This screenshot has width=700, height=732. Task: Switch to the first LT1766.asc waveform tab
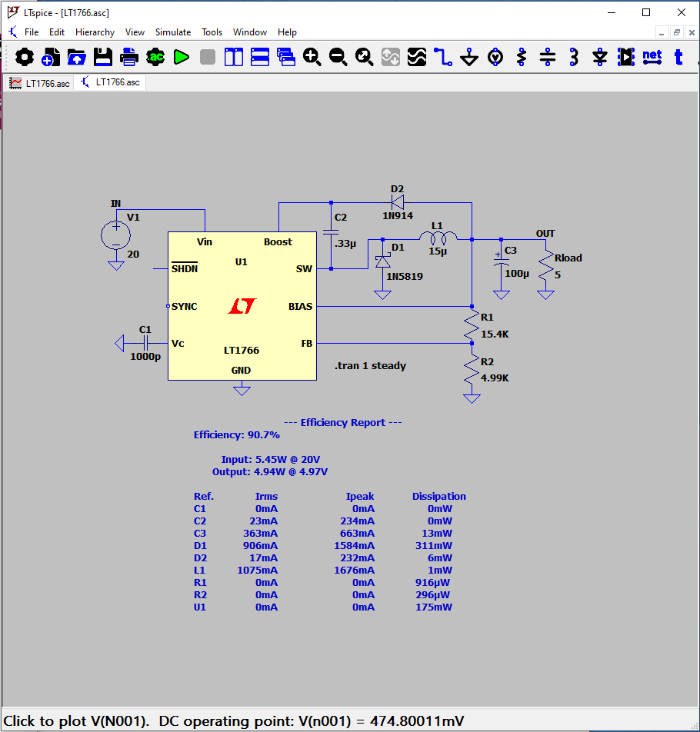click(x=39, y=83)
